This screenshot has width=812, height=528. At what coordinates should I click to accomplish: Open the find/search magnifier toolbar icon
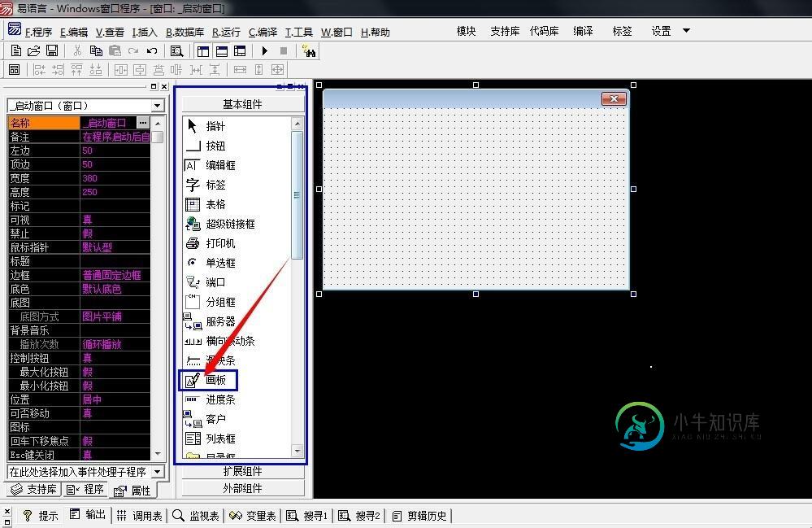[176, 50]
